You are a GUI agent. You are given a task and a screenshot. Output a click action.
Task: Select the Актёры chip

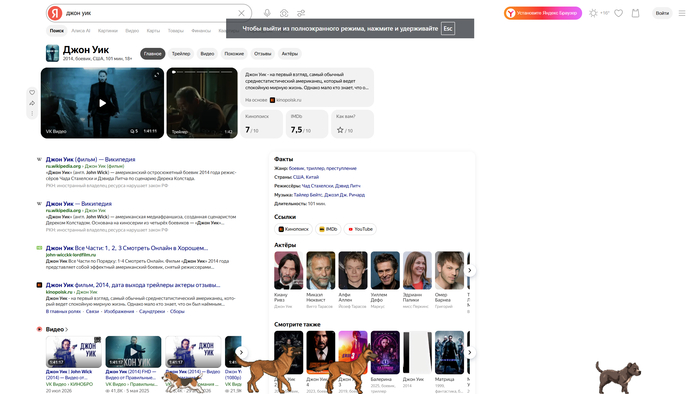pyautogui.click(x=290, y=54)
